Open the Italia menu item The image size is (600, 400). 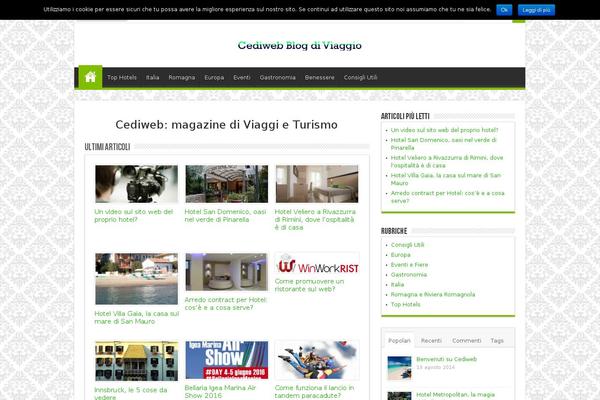[152, 77]
